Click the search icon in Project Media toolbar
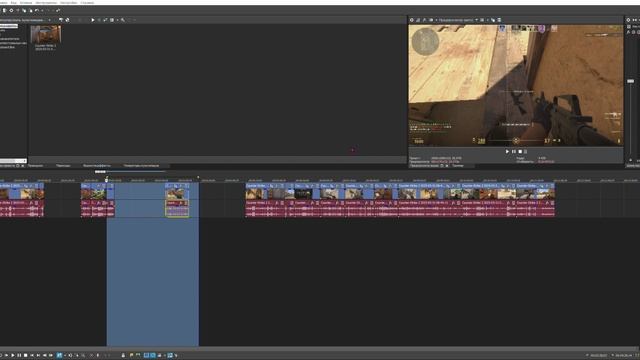The width and height of the screenshot is (640, 360). (123, 20)
